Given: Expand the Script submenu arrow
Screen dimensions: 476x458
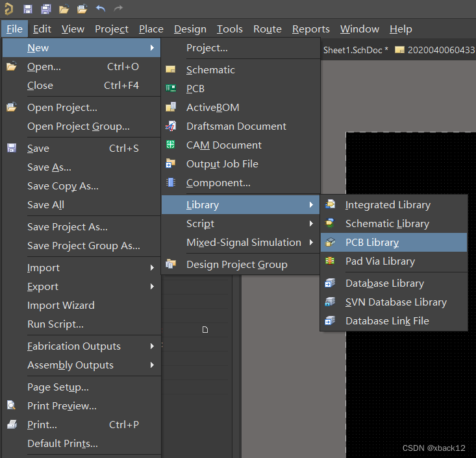Looking at the screenshot, I should pos(311,224).
